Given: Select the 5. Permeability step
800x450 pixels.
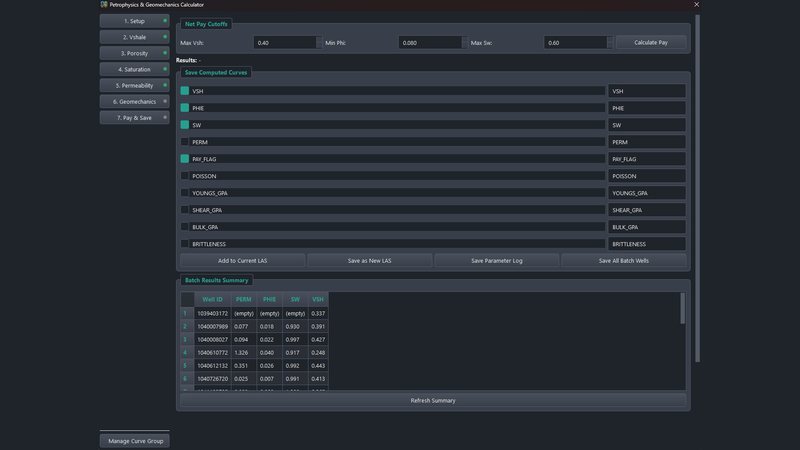Looking at the screenshot, I should pos(134,85).
